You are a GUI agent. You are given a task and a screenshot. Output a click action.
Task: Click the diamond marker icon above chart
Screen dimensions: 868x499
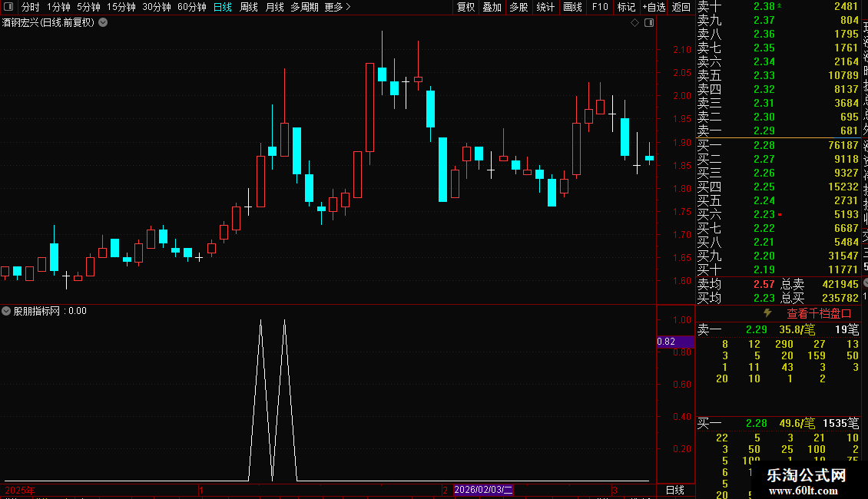635,23
